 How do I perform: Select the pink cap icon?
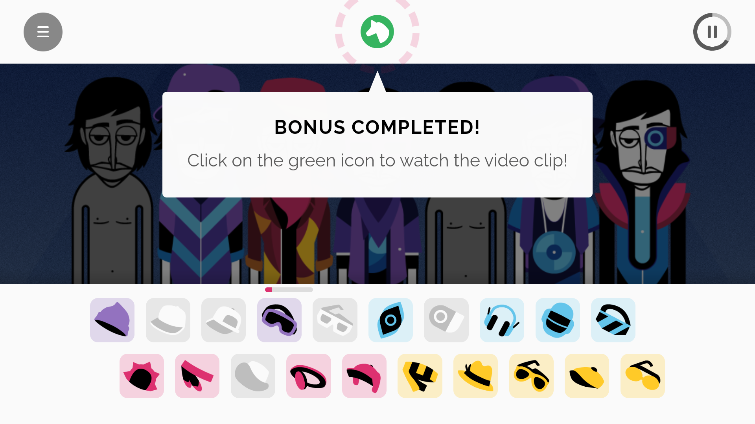(x=364, y=376)
